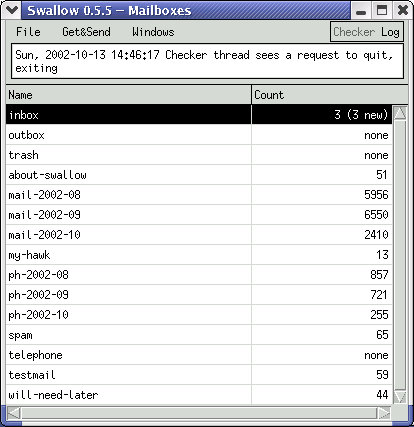Click the vertical scrollbar up arrow
The height and width of the screenshot is (427, 414).
coord(400,113)
